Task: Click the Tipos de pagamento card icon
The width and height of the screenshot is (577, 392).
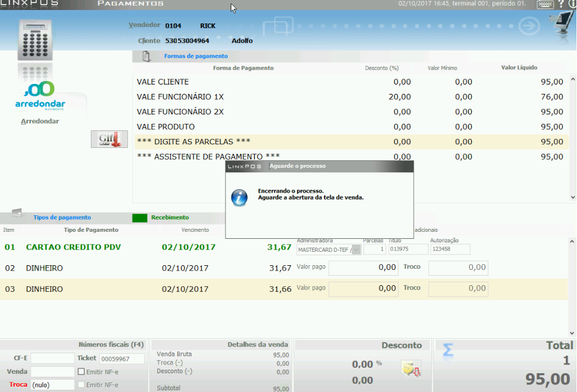Action: click(17, 213)
